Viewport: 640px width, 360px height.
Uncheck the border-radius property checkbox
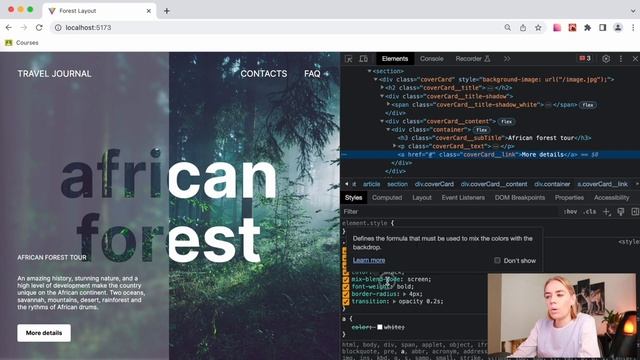[x=346, y=294]
